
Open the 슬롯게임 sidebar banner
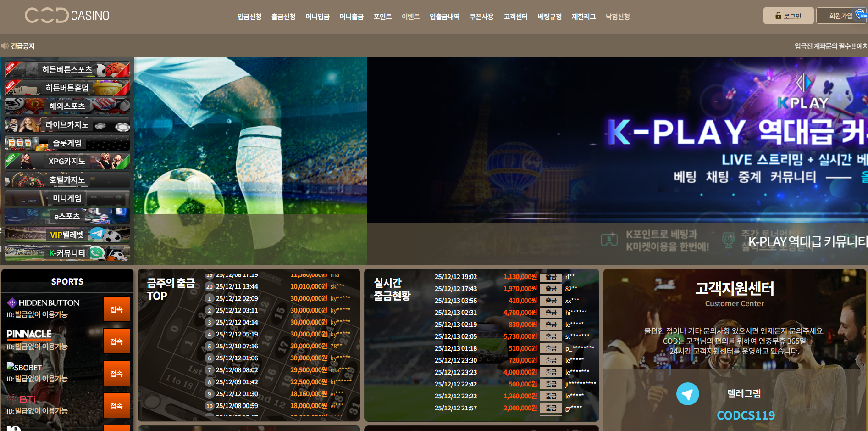[x=67, y=143]
